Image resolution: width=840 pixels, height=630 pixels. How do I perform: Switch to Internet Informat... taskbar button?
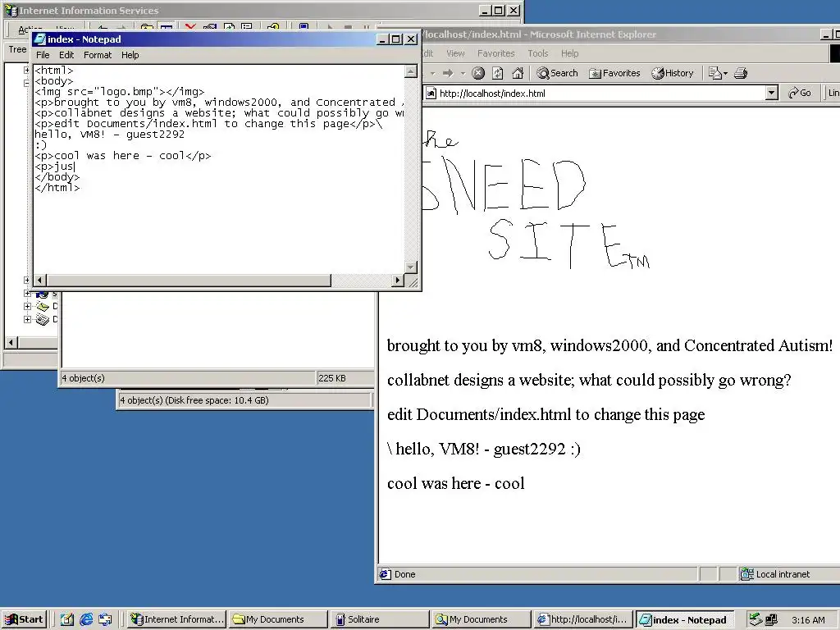pyautogui.click(x=177, y=619)
